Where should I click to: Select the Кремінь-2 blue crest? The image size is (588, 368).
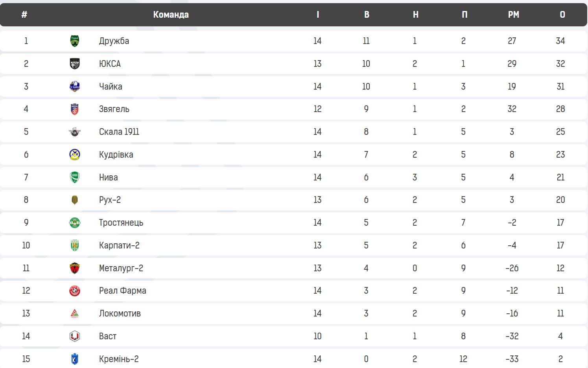[x=75, y=359]
